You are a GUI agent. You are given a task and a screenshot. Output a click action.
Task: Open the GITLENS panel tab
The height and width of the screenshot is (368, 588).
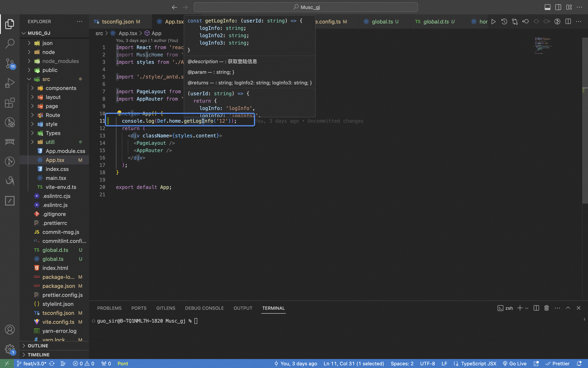(166, 308)
